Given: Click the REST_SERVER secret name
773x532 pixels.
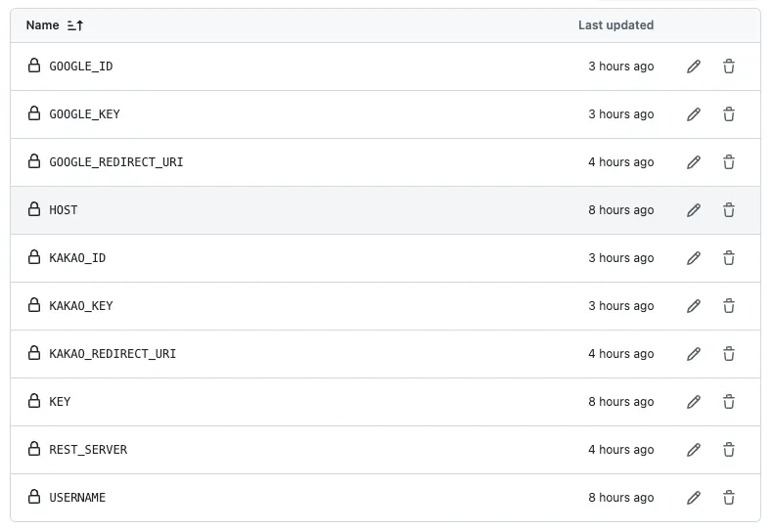Looking at the screenshot, I should tap(88, 450).
